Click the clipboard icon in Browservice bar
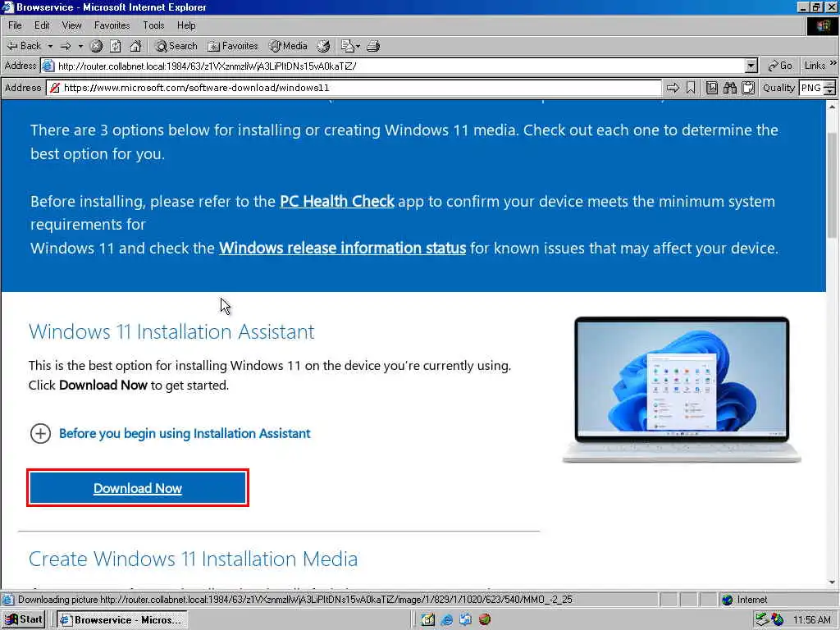 [x=748, y=88]
